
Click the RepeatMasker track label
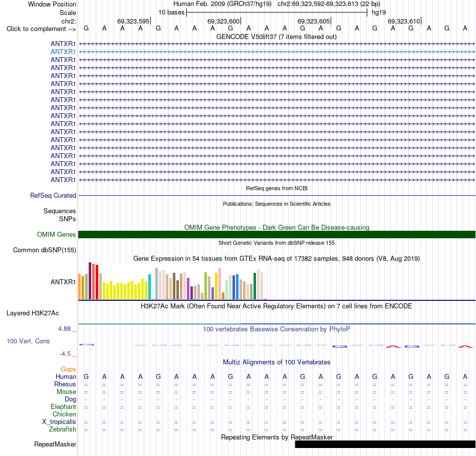(55, 444)
